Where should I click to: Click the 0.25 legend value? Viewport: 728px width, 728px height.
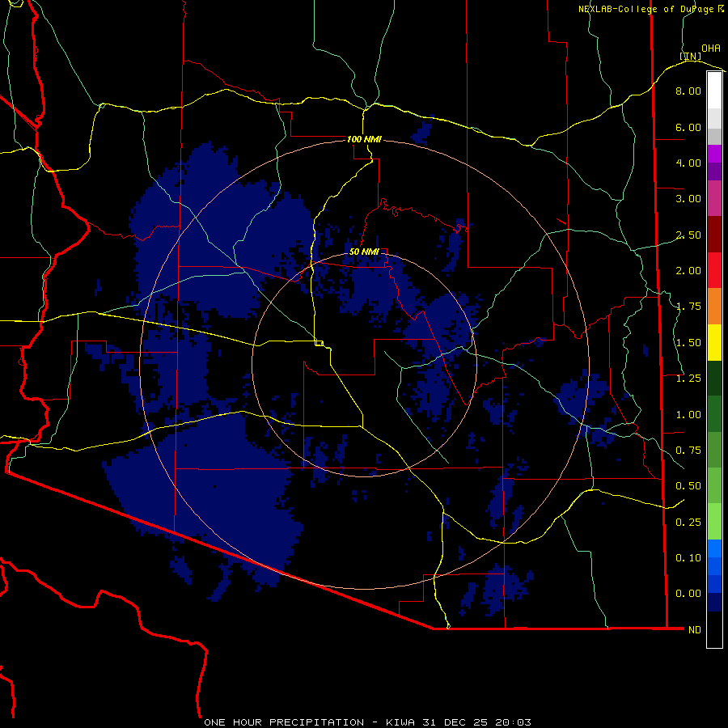(688, 523)
